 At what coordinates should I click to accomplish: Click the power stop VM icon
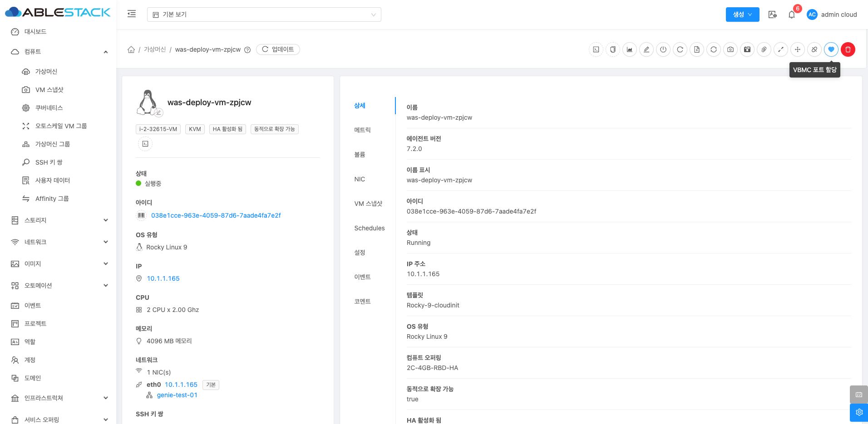[663, 49]
